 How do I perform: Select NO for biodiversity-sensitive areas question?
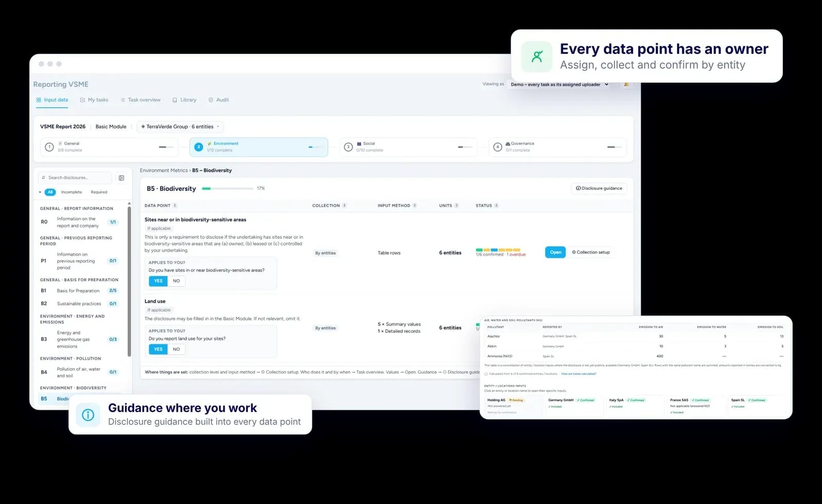pos(176,281)
